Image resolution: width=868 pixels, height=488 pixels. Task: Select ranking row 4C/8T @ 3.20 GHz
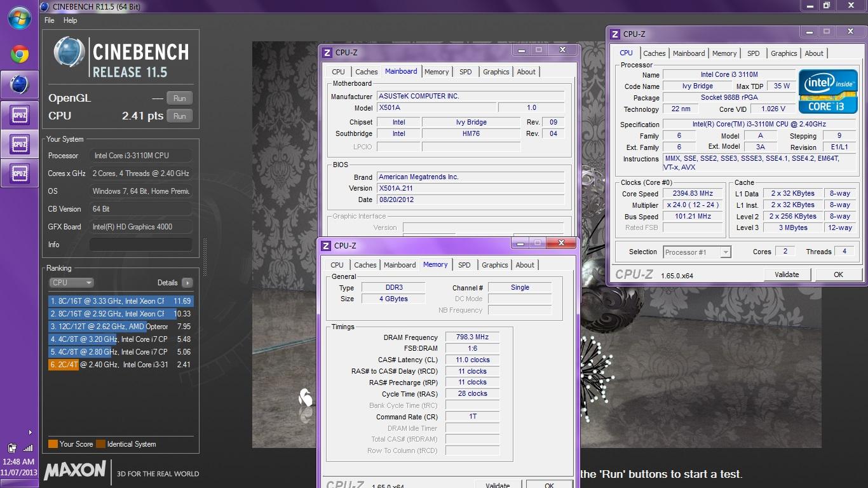coord(120,339)
